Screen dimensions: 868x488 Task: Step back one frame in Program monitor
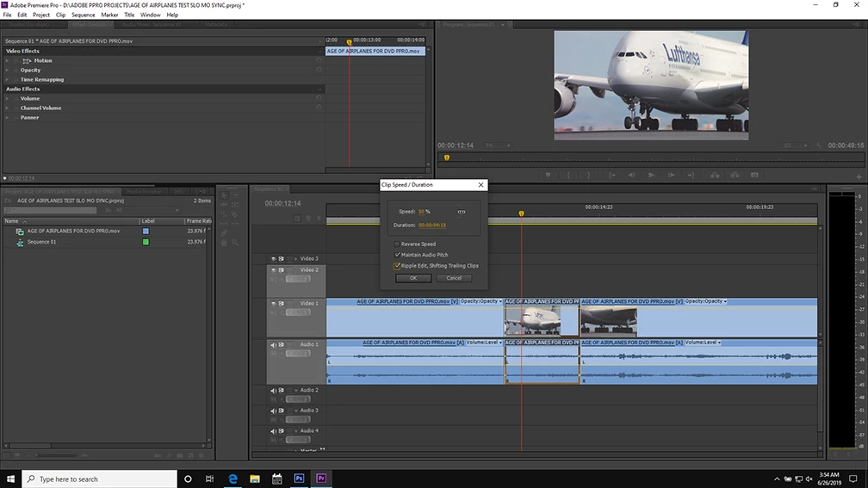[631, 175]
